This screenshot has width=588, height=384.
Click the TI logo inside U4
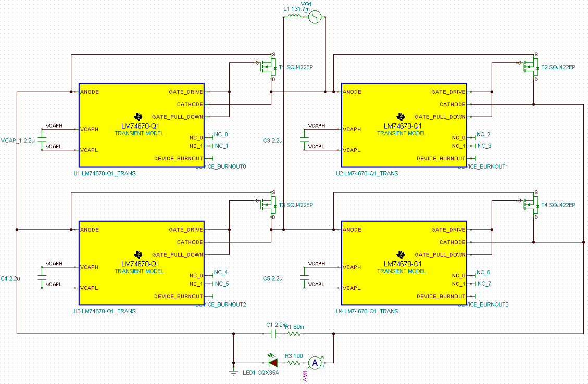401,255
